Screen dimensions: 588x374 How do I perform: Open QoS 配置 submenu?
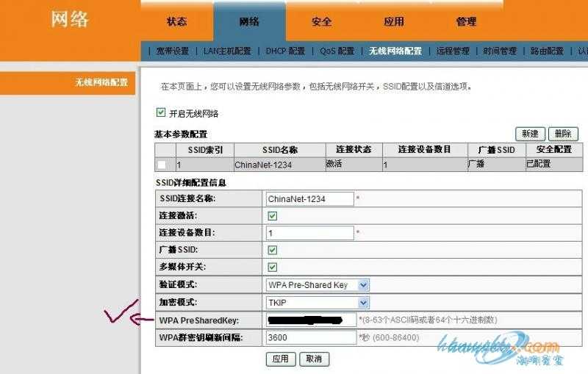pyautogui.click(x=337, y=51)
